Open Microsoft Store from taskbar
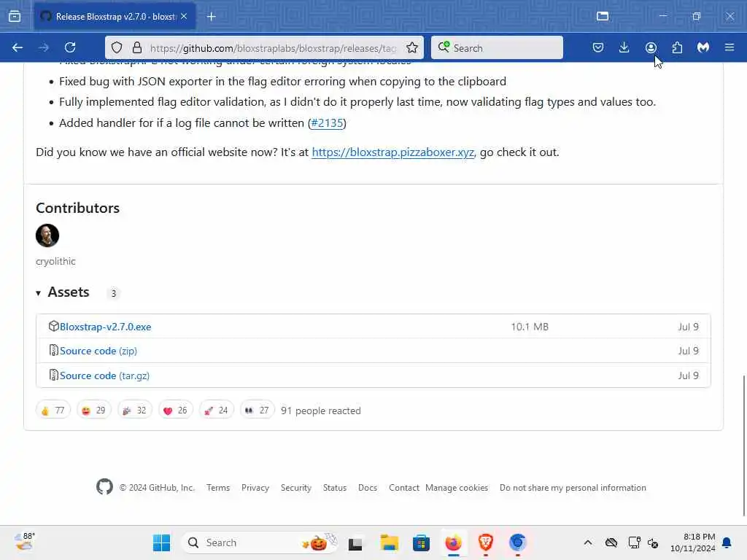 click(421, 542)
